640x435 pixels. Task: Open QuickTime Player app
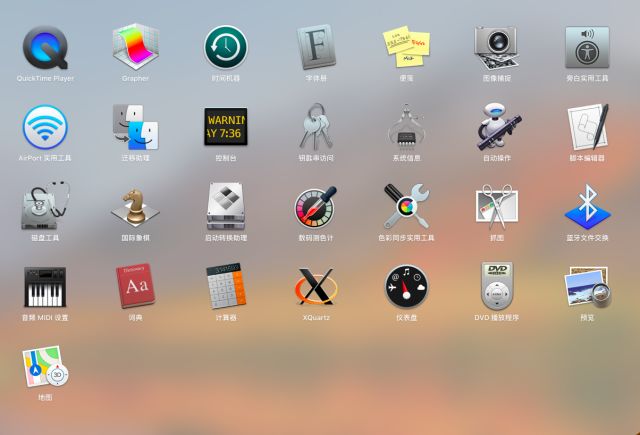tap(45, 47)
